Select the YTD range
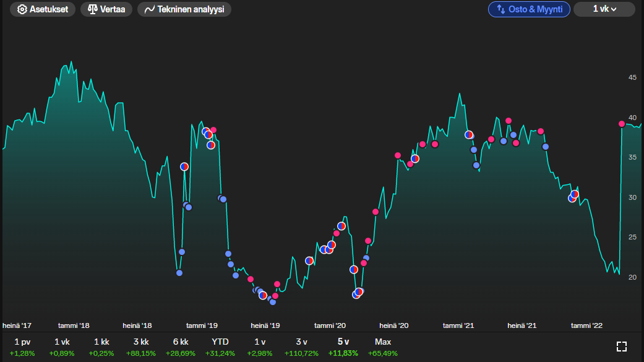Image resolution: width=644 pixels, height=362 pixels. tap(220, 347)
